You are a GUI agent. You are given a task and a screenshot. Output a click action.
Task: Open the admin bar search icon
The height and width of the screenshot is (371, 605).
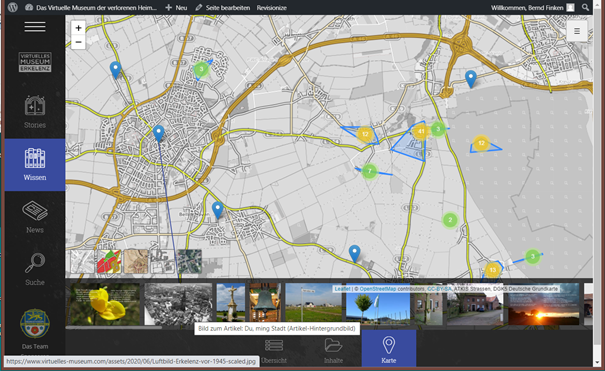click(x=585, y=7)
